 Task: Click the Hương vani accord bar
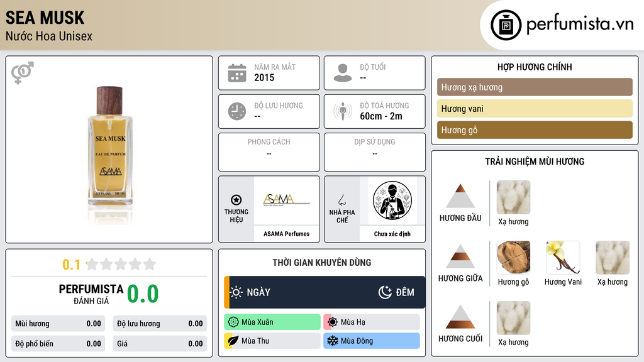coord(535,109)
